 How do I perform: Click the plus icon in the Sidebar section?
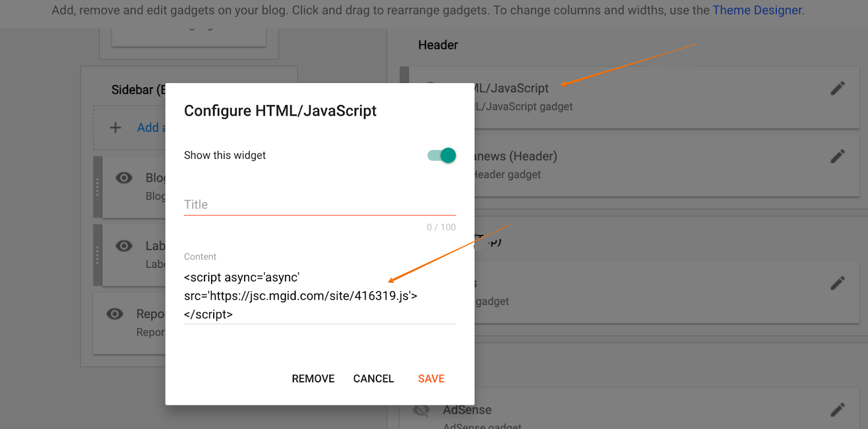(x=116, y=127)
